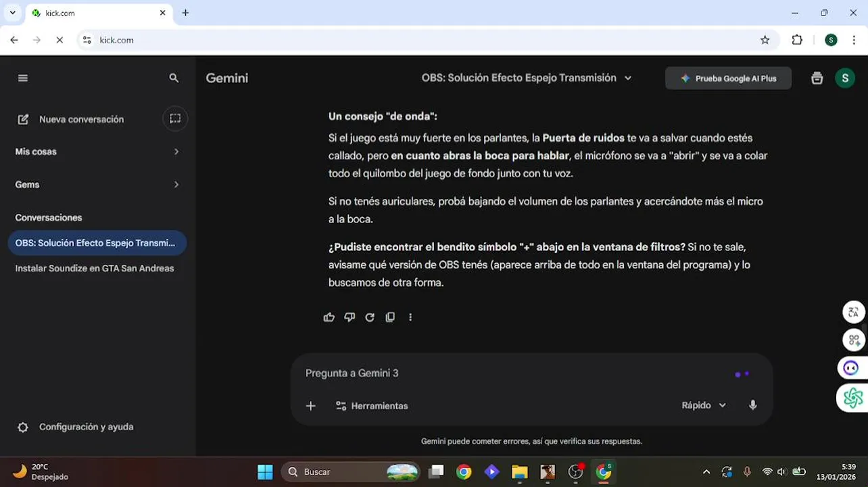Click the kick.com address bar
The height and width of the screenshot is (487, 868).
426,40
